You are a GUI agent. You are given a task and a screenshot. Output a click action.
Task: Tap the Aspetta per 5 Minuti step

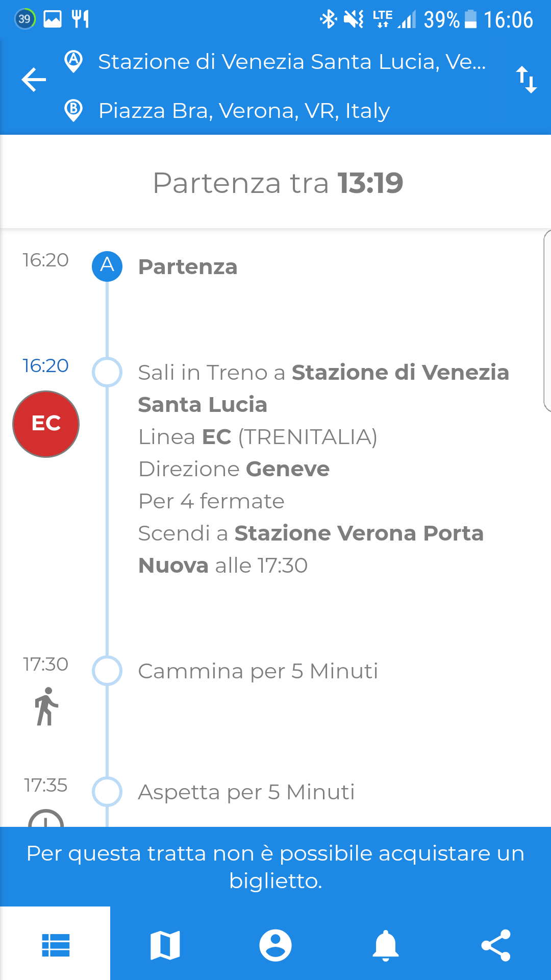click(x=246, y=792)
